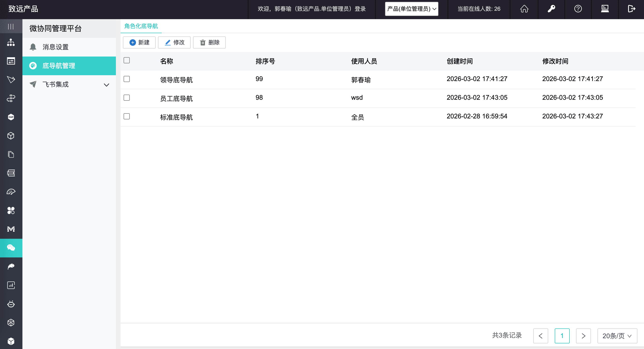644x349 pixels.
Task: Open the 20条/页 page size dropdown
Action: click(617, 336)
